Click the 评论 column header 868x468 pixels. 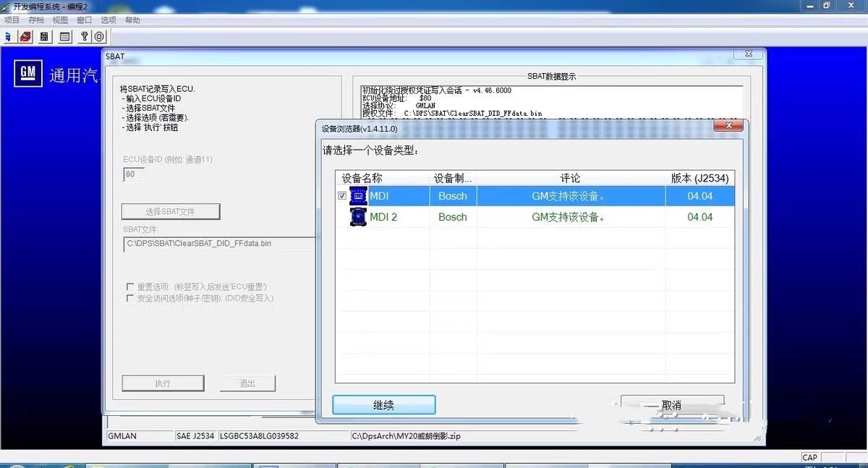point(571,178)
